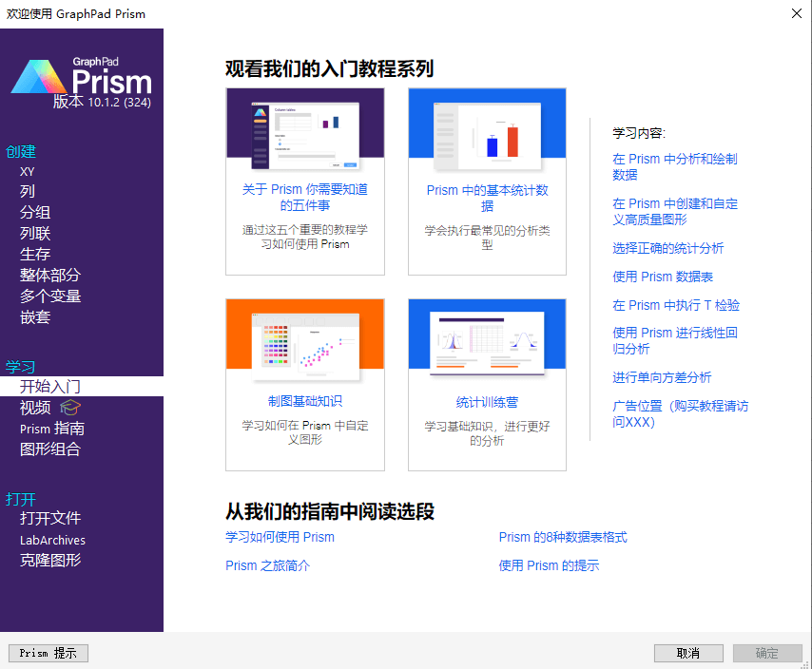
Task: Click link 关于 Prism 你需要知道的五件事
Action: click(x=305, y=198)
